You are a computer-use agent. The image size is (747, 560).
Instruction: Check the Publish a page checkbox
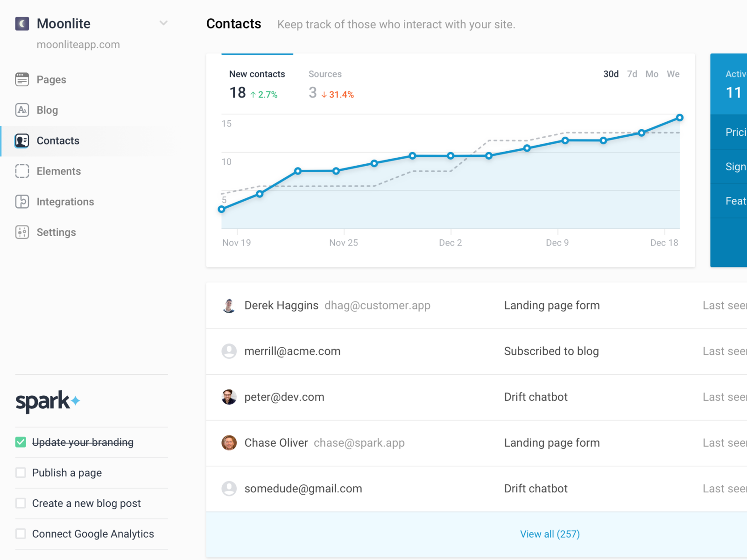pyautogui.click(x=21, y=473)
